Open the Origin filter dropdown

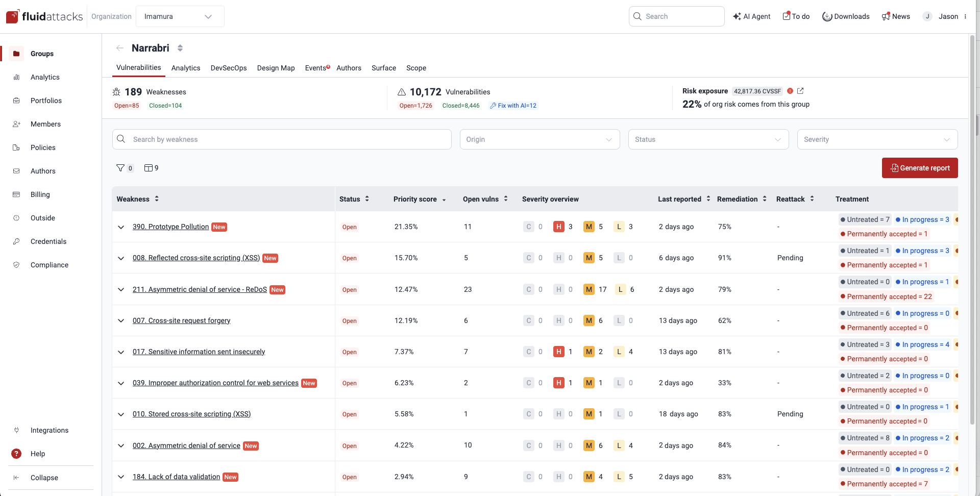click(x=540, y=139)
